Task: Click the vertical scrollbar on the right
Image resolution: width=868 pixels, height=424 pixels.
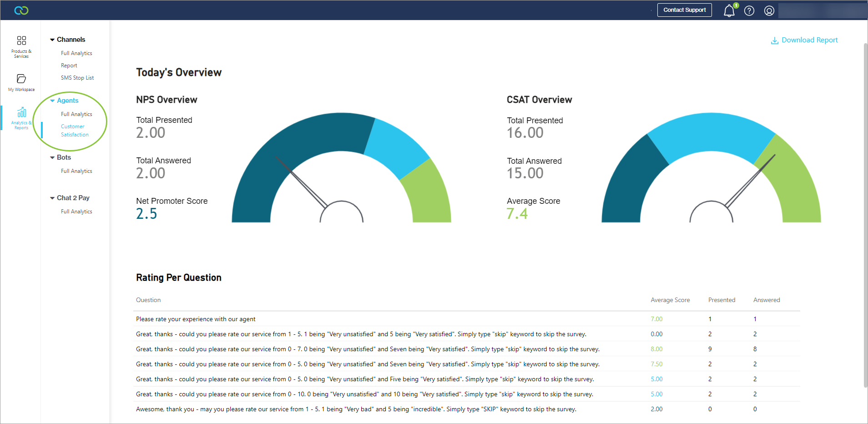Action: (865, 214)
